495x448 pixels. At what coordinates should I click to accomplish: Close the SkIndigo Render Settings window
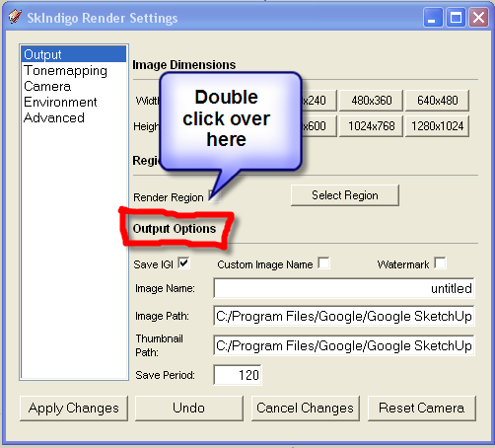(478, 18)
